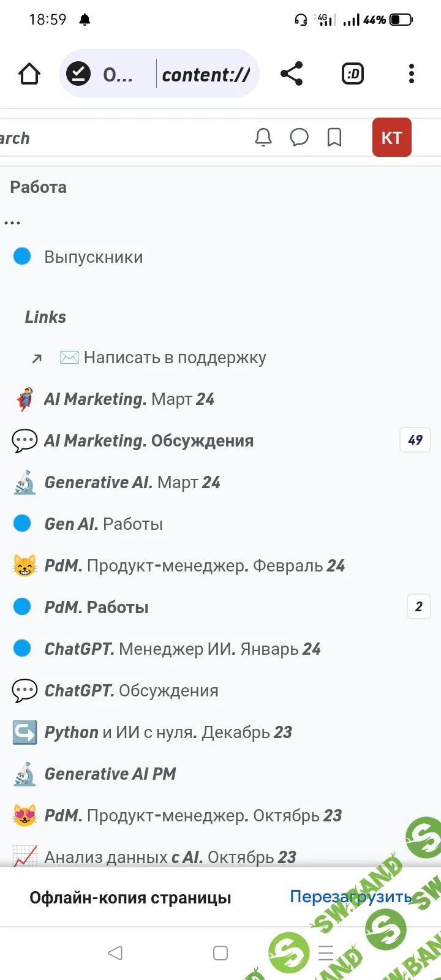Tap the KT profile avatar
Image resolution: width=441 pixels, height=980 pixels.
pos(391,138)
